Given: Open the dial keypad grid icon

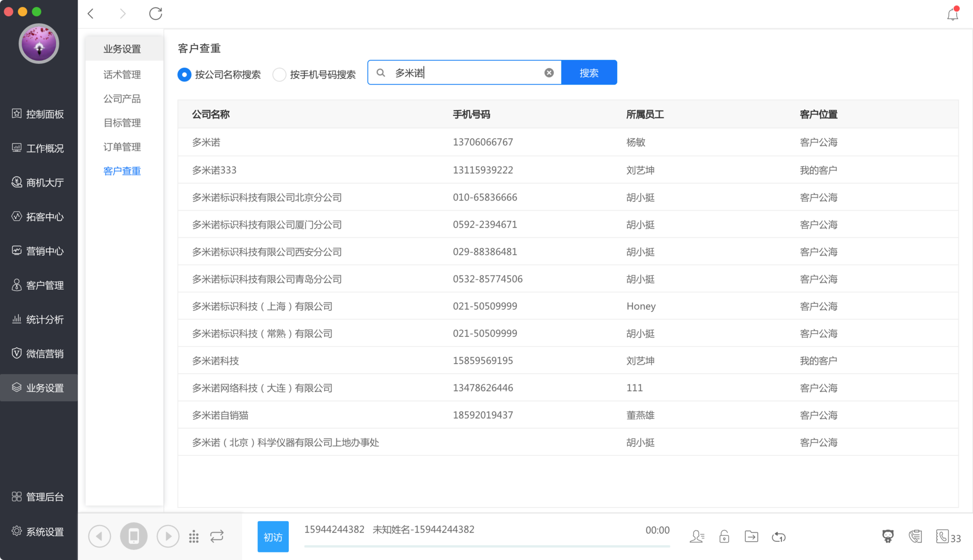Looking at the screenshot, I should pos(194,537).
